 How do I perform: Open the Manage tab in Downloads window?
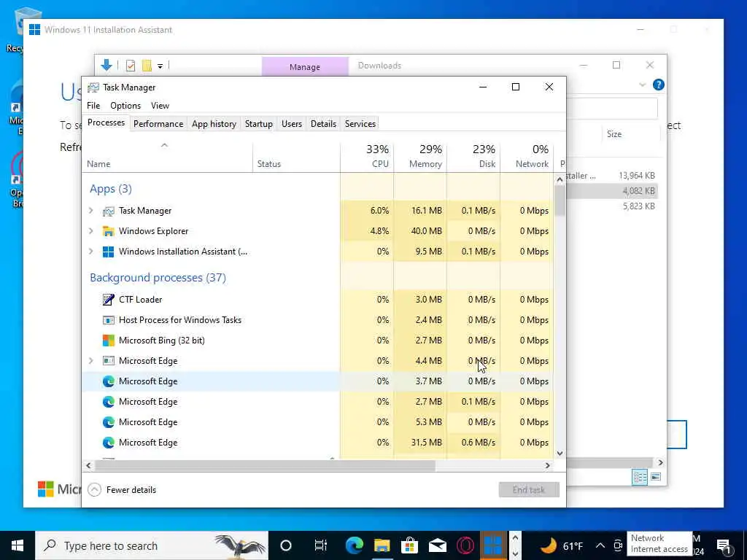[x=305, y=66]
